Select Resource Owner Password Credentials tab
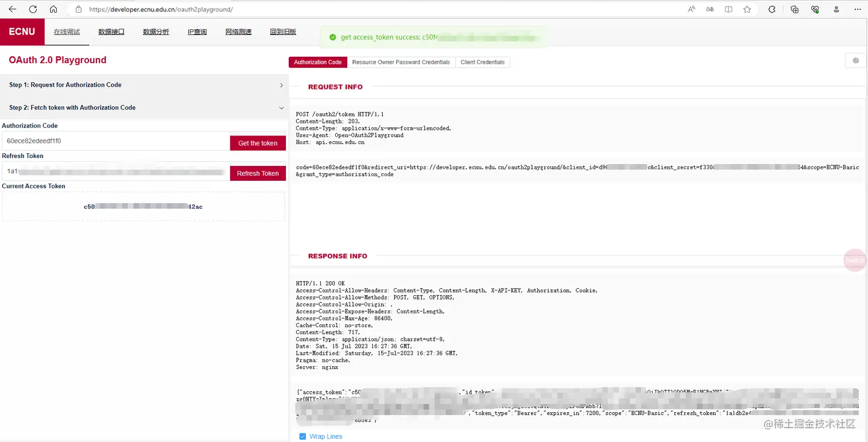This screenshot has height=442, width=868. 401,62
